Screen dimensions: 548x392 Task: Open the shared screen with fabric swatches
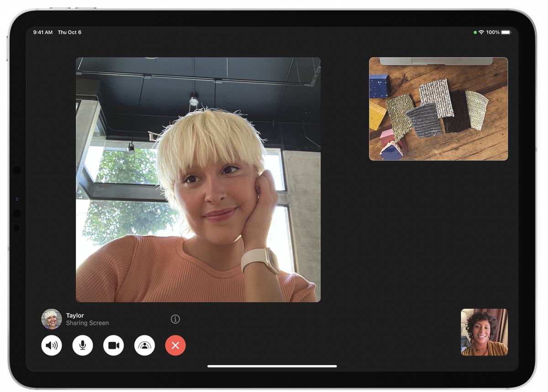pos(438,109)
